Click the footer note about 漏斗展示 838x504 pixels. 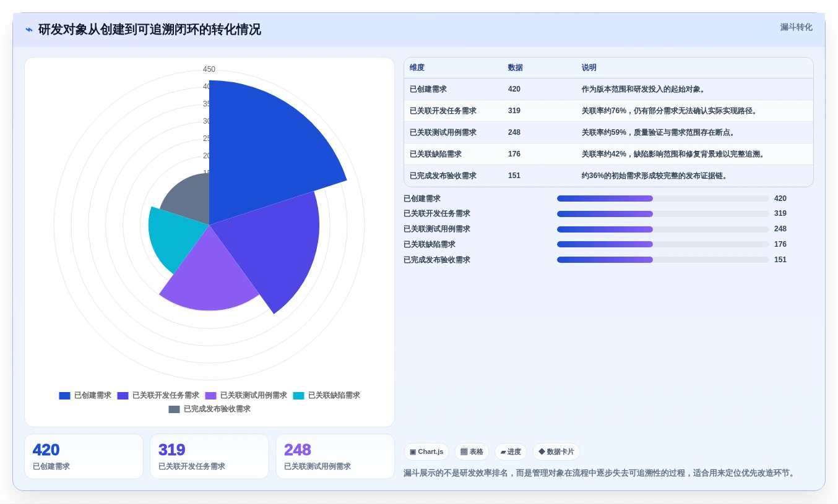[x=600, y=473]
